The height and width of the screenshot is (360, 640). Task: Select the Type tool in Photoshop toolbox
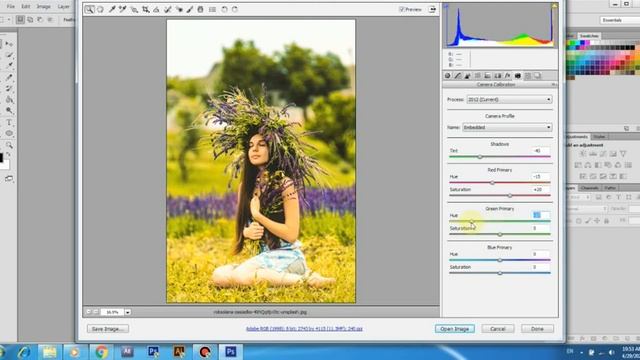[9, 122]
